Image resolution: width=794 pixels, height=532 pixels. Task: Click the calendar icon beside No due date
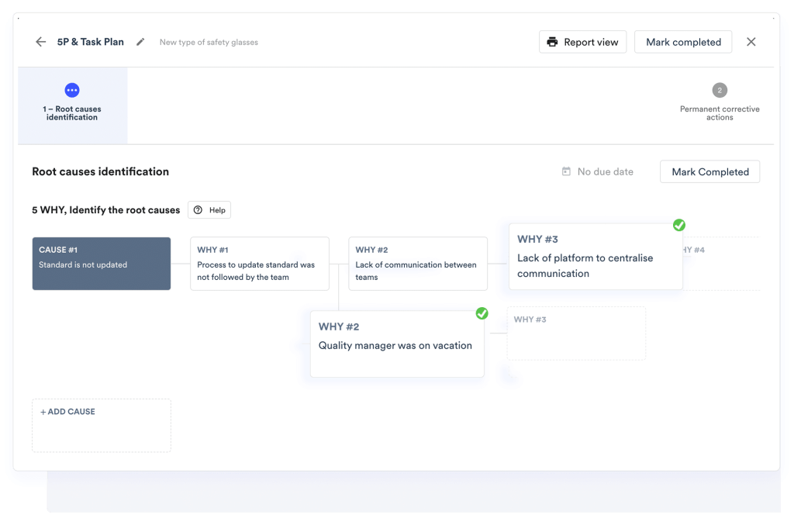566,171
